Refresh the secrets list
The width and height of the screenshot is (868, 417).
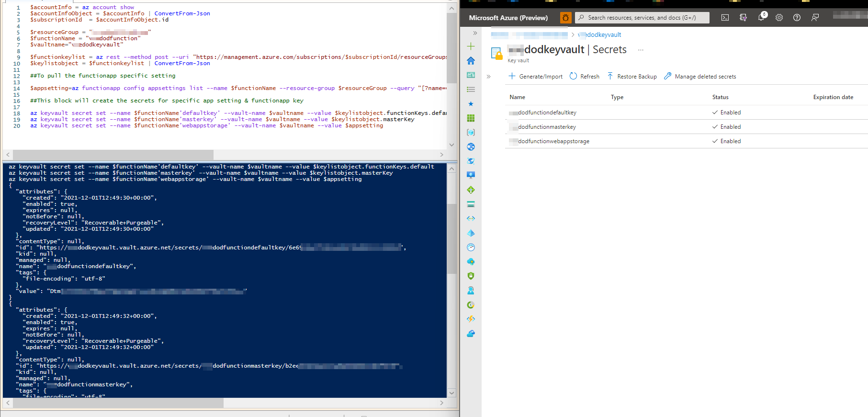point(585,76)
